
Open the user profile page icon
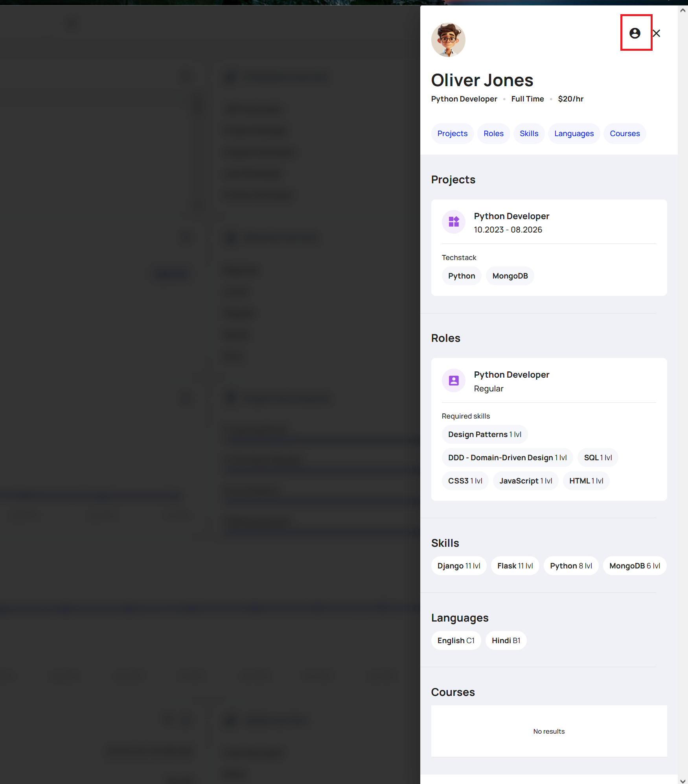[x=635, y=33]
